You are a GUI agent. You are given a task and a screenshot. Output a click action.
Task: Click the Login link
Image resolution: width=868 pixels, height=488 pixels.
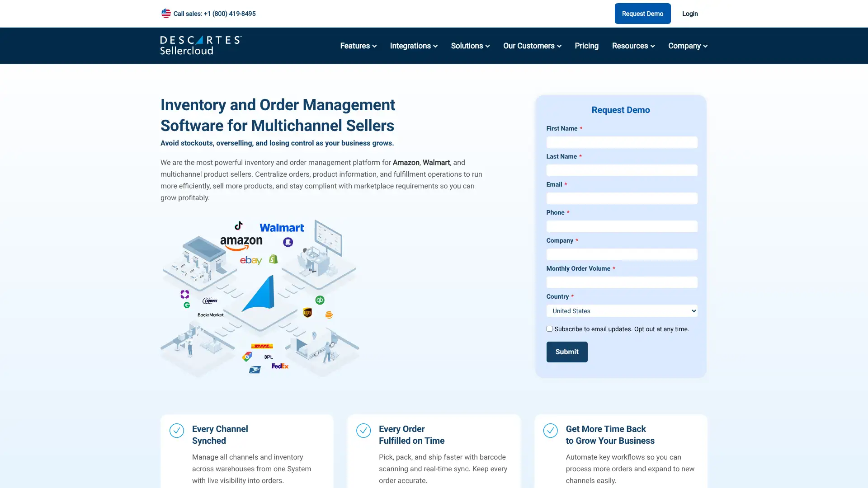pyautogui.click(x=690, y=14)
